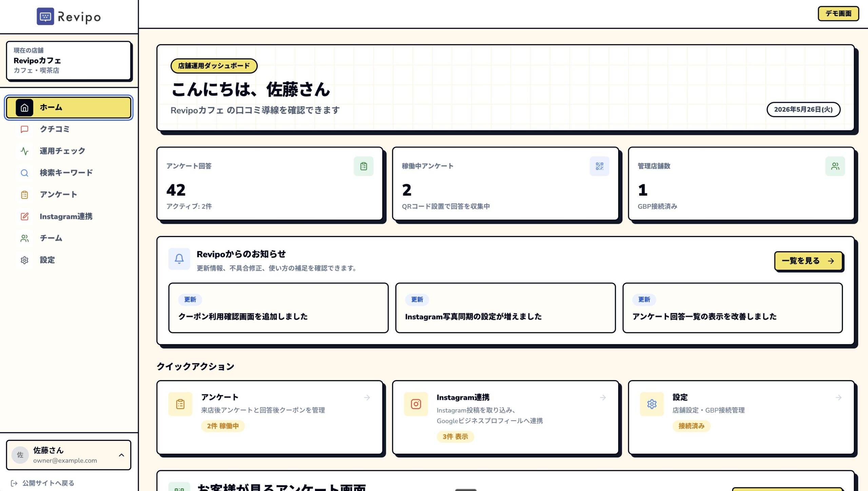Click the Instagram連携 edit icon in sidebar
This screenshot has height=491, width=868.
(x=24, y=216)
